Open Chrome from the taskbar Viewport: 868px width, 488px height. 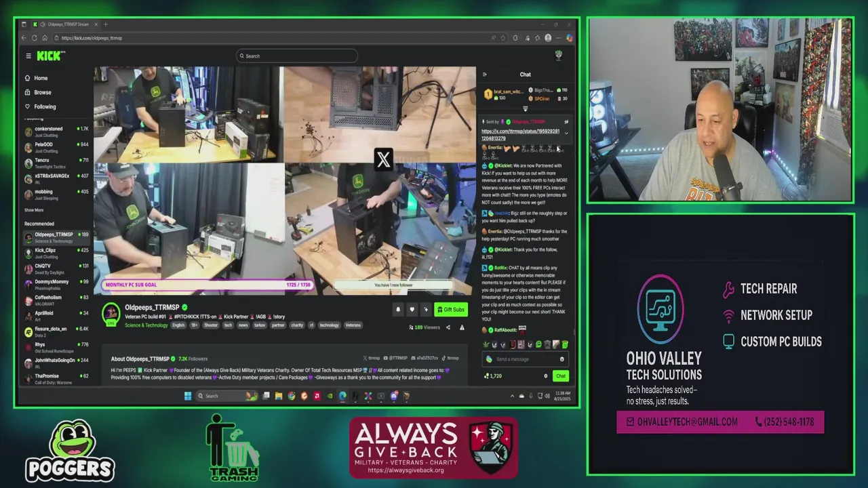[292, 396]
